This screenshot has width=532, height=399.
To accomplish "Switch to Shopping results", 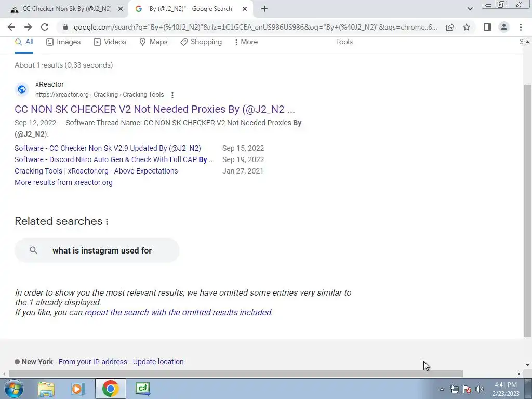I will tap(201, 42).
